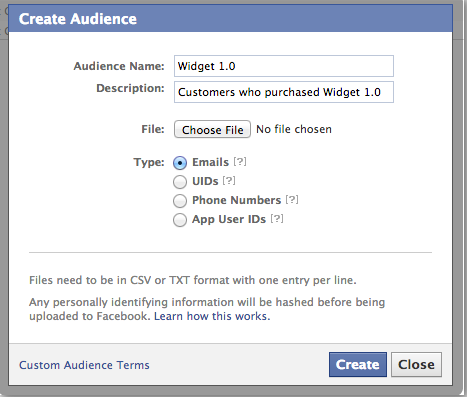Viewport: 467px width, 397px height.
Task: Open the Custom Audience Terms link
Action: [84, 365]
